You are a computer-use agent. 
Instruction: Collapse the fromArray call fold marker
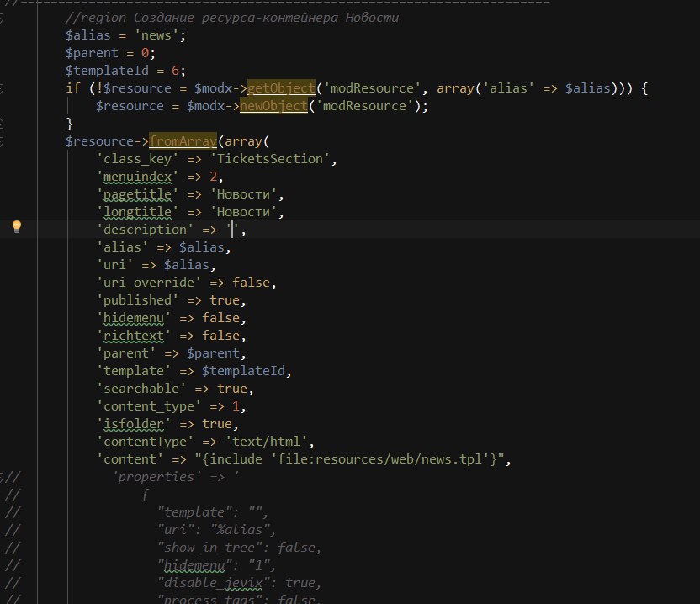pos(2,141)
